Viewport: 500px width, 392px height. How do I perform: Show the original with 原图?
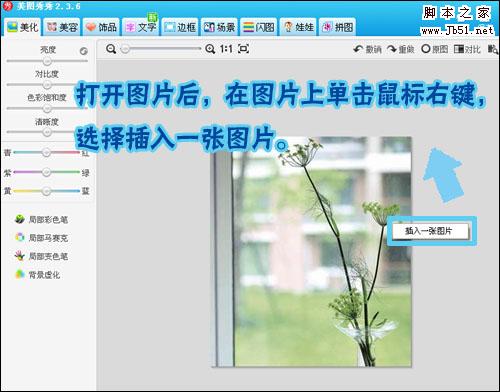[434, 49]
